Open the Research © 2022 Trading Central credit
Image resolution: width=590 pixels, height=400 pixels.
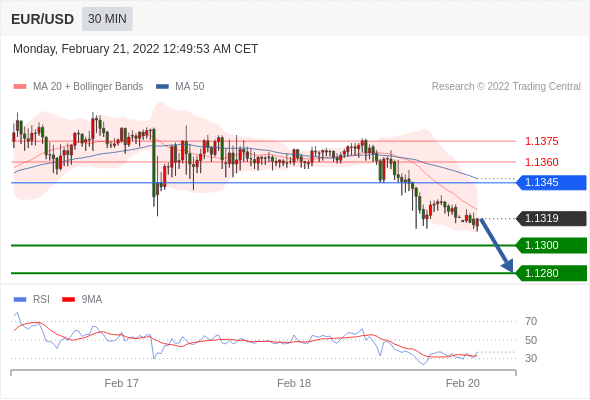[506, 87]
